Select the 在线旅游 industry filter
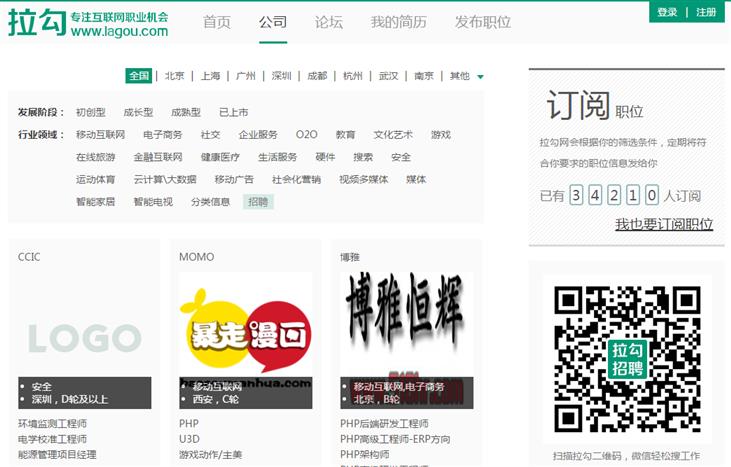This screenshot has height=467, width=731. pos(96,157)
